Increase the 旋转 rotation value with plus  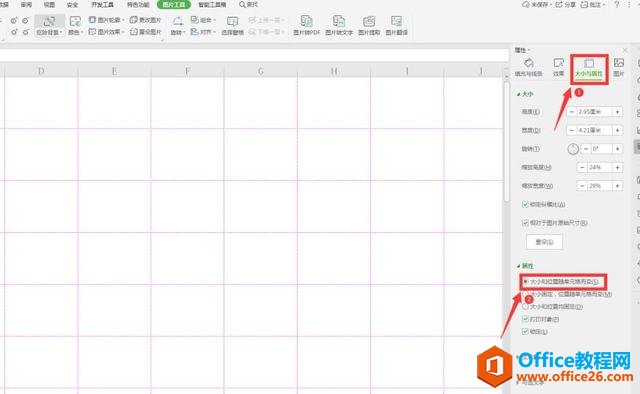pyautogui.click(x=618, y=149)
